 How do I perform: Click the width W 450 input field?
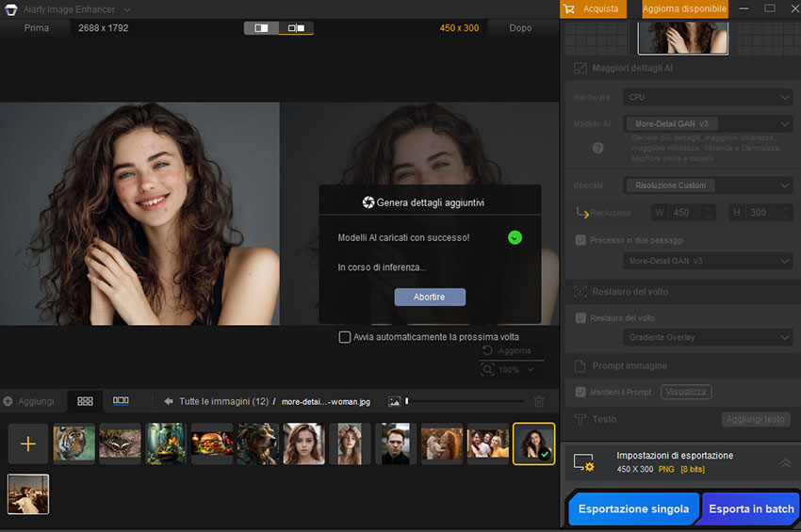(683, 213)
